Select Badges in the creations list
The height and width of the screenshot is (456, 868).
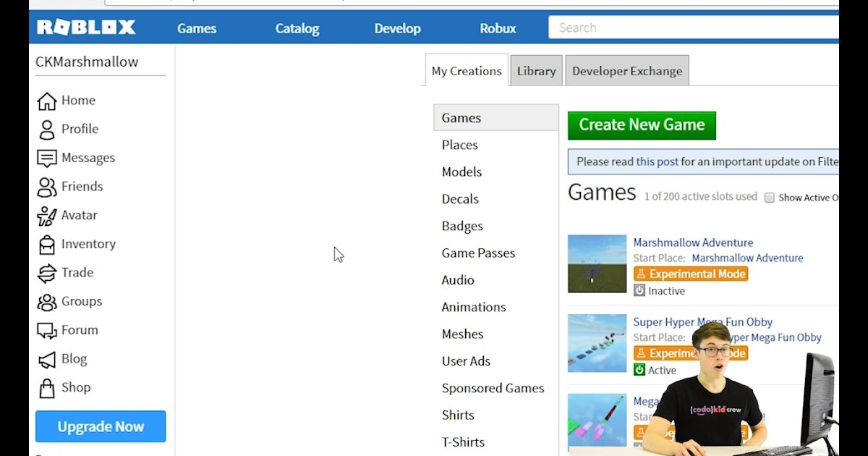pyautogui.click(x=462, y=226)
